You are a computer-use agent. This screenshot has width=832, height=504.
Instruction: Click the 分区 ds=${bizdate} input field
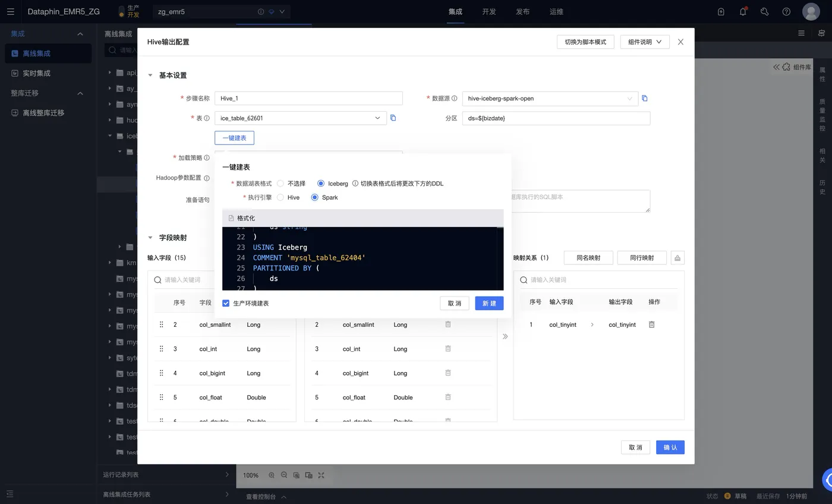click(556, 118)
